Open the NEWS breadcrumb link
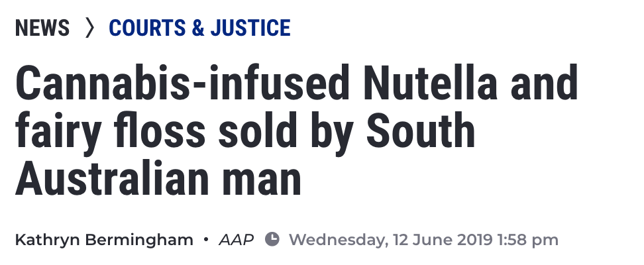Viewport: 644px width, 265px height. click(x=42, y=28)
